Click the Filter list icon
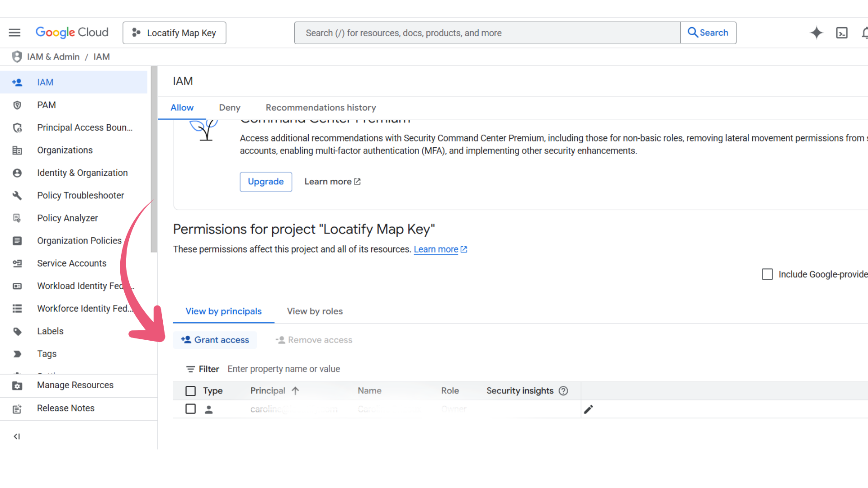Image resolution: width=868 pixels, height=488 pixels. tap(190, 369)
